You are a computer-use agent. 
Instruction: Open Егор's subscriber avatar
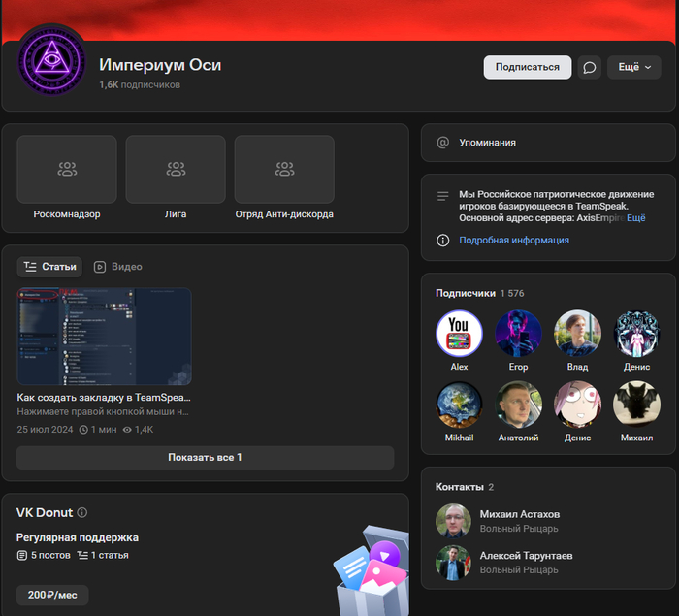point(518,334)
